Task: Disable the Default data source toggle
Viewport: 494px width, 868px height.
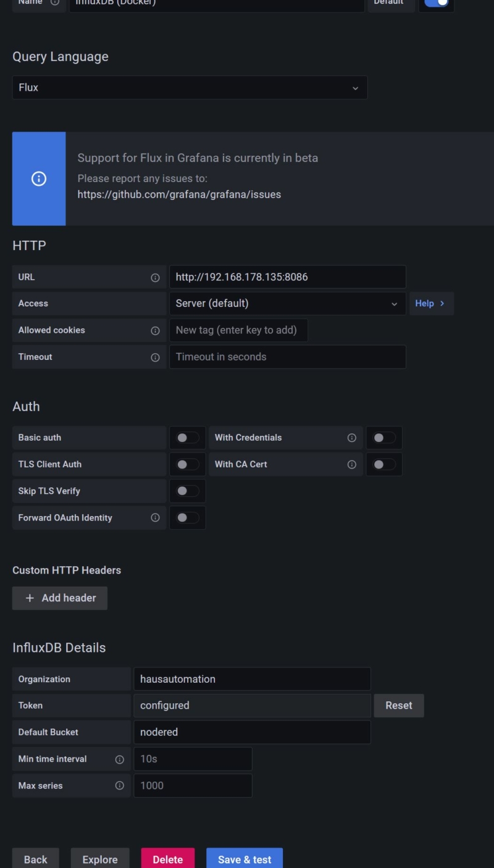Action: coord(437,4)
